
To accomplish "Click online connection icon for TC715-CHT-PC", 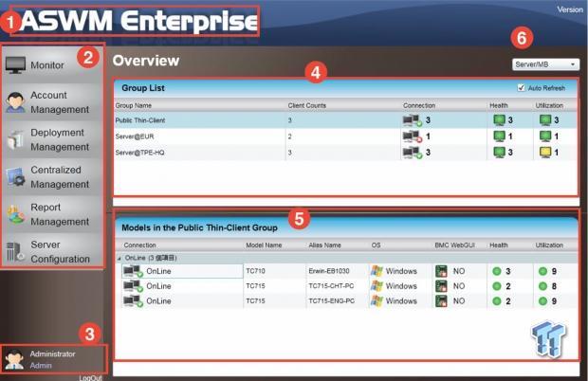I will point(133,286).
